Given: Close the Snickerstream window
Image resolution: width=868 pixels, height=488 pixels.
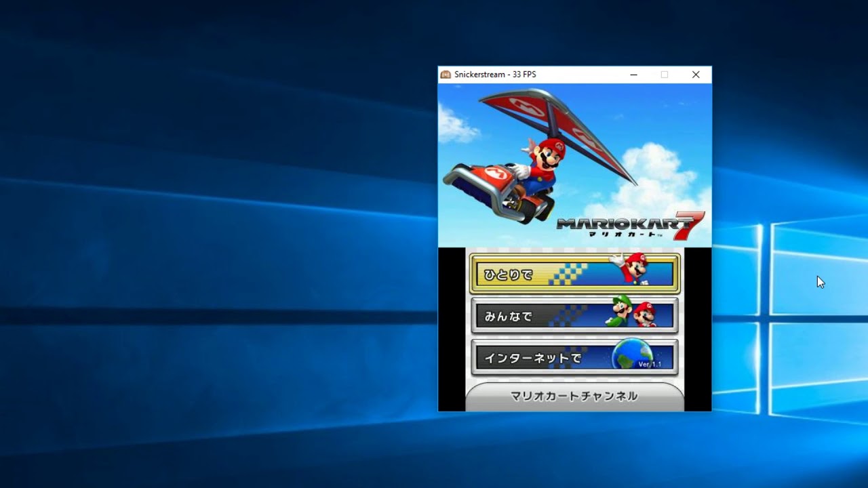Looking at the screenshot, I should click(x=696, y=75).
